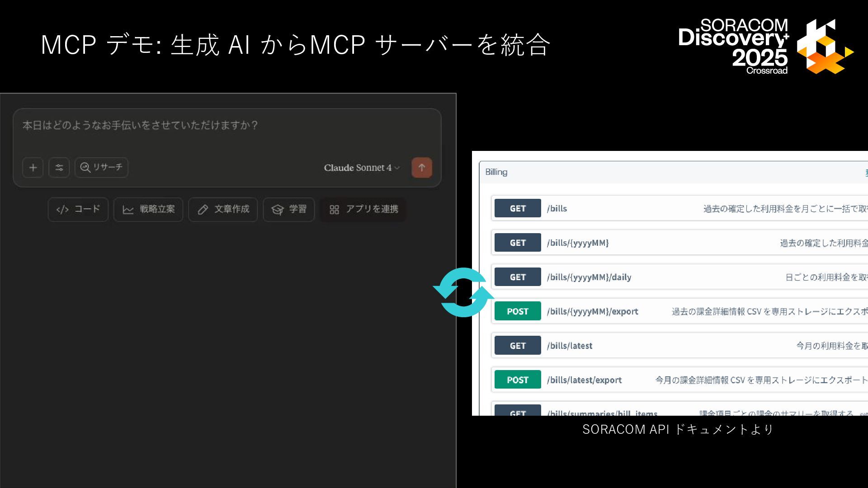This screenshot has width=868, height=488.
Task: Select the コード suggestion chip
Action: click(78, 209)
